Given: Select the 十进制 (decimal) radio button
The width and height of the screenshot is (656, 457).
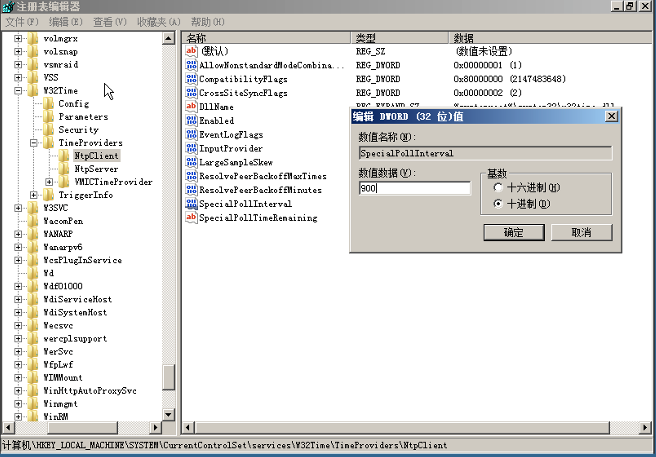Looking at the screenshot, I should tap(498, 204).
